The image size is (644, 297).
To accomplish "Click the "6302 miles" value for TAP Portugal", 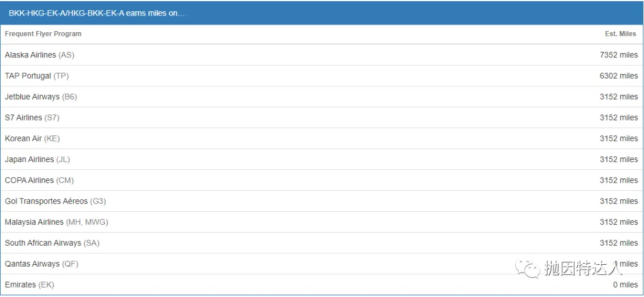I will coord(619,76).
